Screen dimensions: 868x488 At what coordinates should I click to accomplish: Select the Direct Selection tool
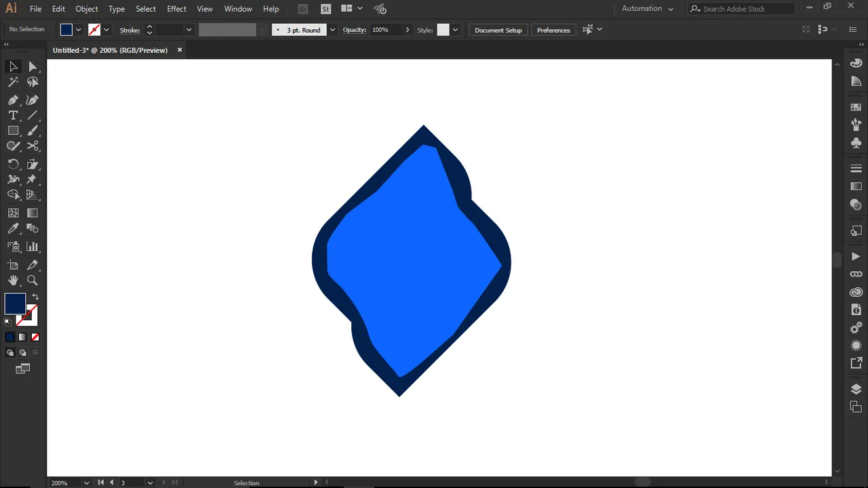(x=33, y=66)
